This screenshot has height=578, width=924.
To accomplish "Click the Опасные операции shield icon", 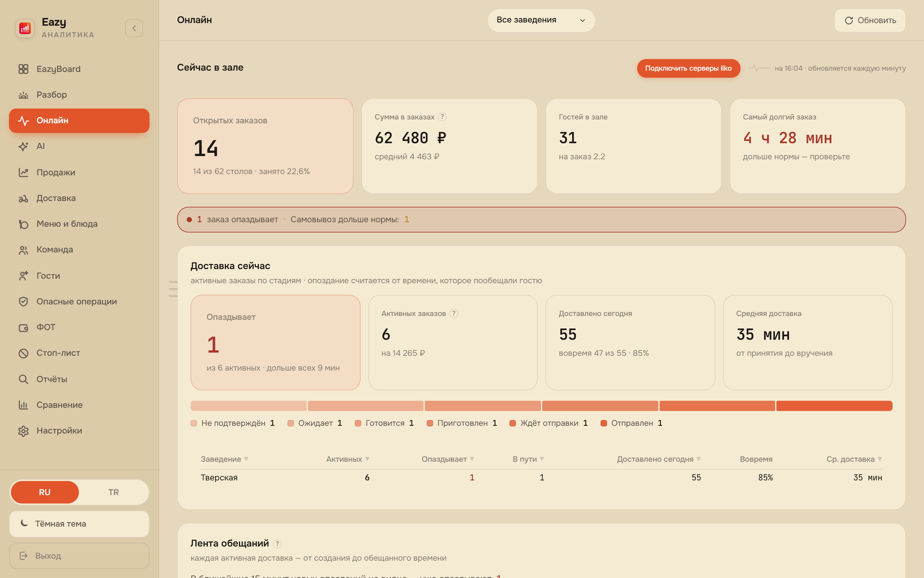I will tap(23, 301).
